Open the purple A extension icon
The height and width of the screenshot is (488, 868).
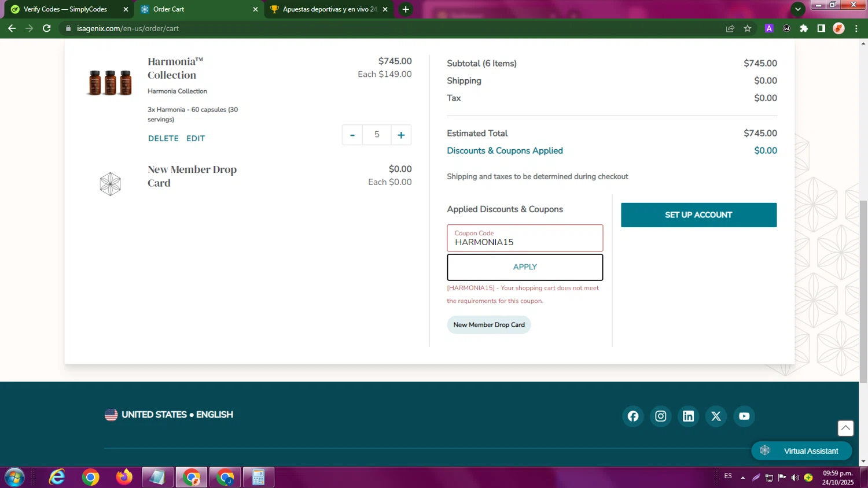pos(769,28)
